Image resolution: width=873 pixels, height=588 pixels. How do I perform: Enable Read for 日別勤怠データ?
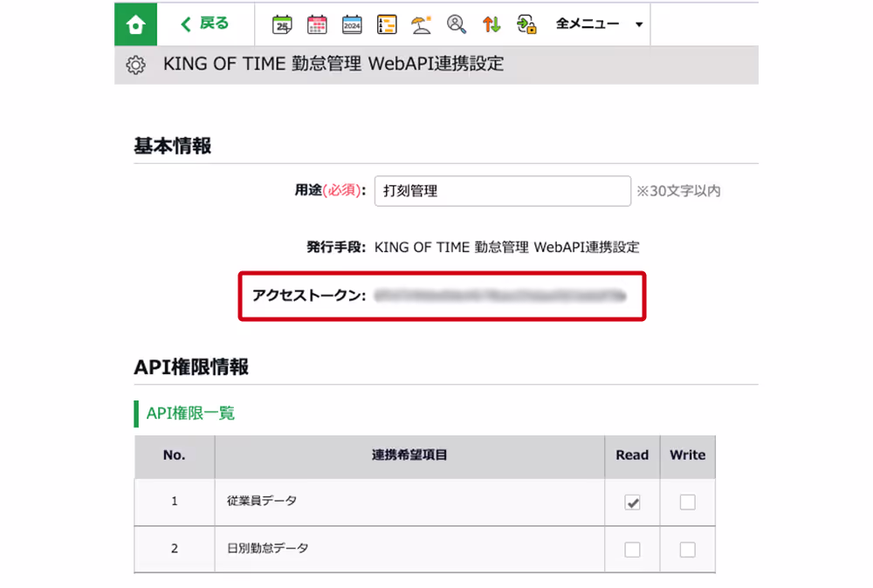tap(632, 550)
